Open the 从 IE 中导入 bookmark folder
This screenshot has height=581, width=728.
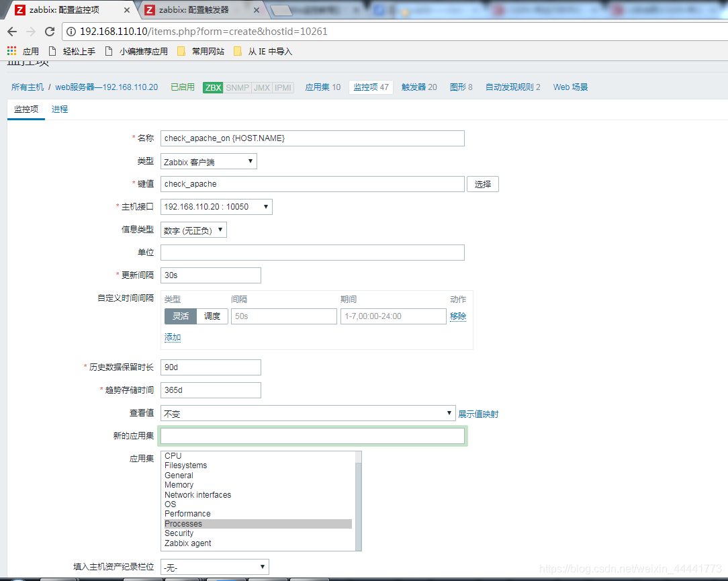click(263, 51)
